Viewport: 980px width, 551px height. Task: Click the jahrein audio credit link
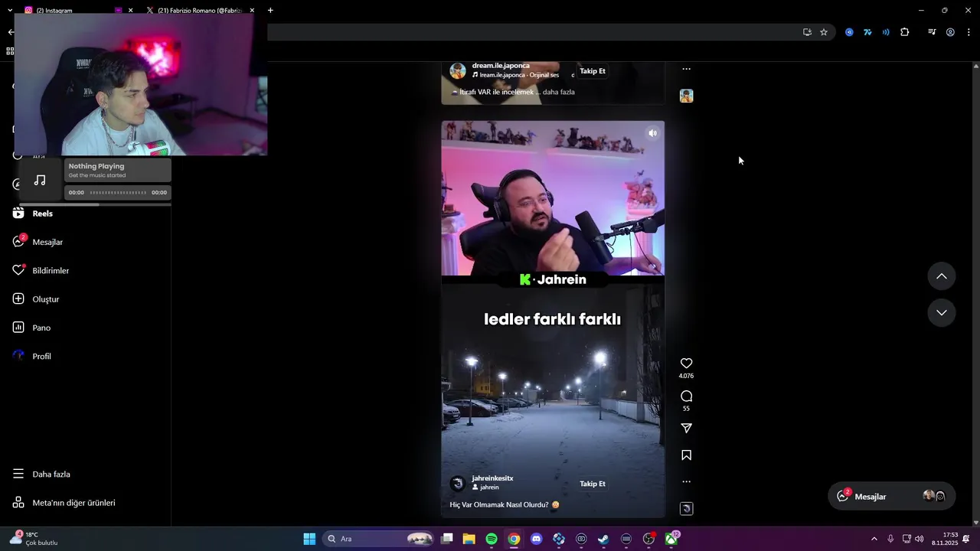point(485,487)
